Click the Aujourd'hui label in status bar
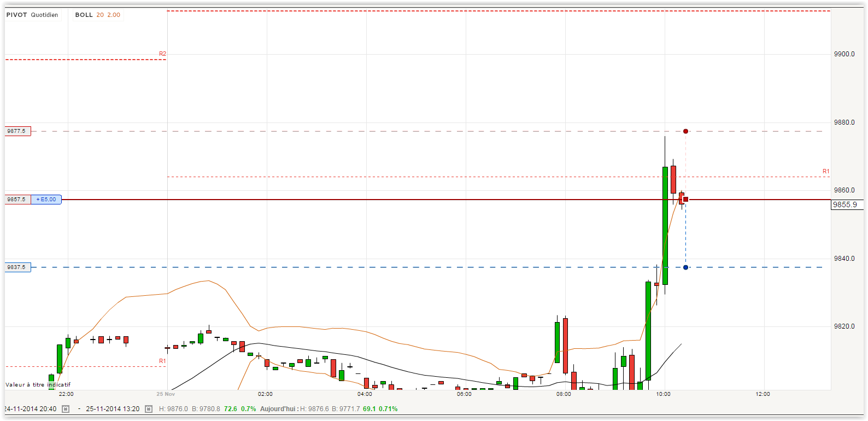Image resolution: width=868 pixels, height=421 pixels. [279, 409]
